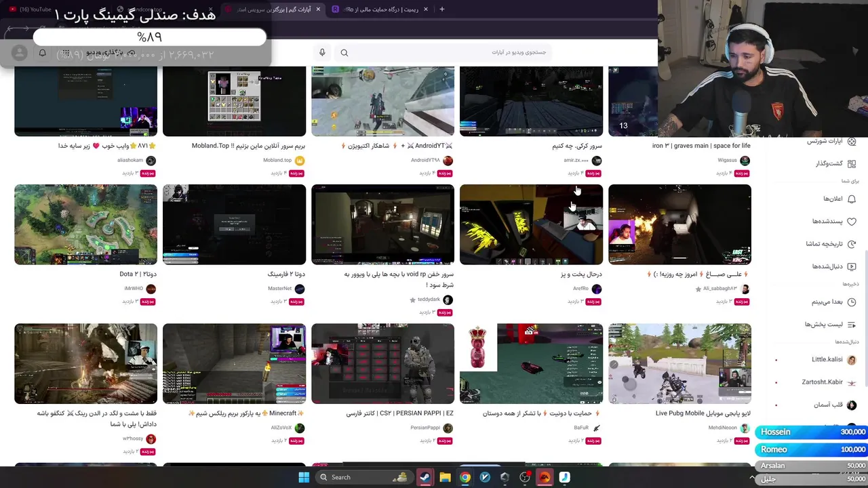Image resolution: width=868 pixels, height=488 pixels.
Task: Open the لیست پخش‌ها playlist icon
Action: 852,325
